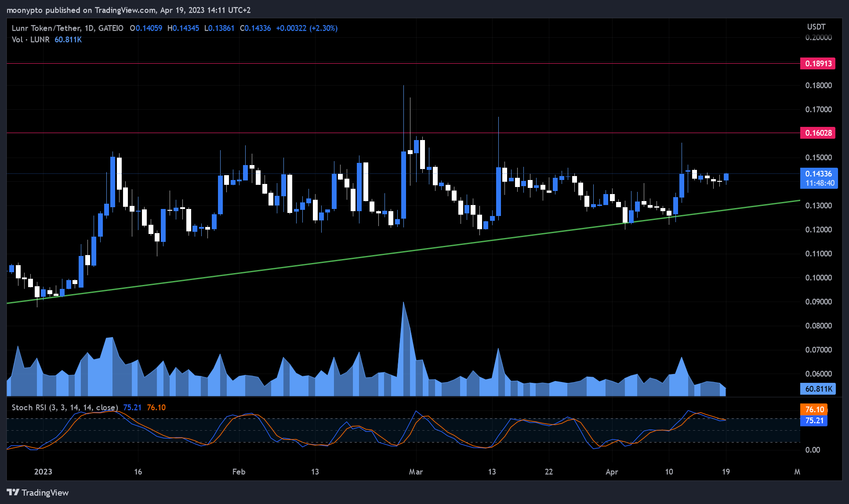Click the 0.15000 price axis value
The height and width of the screenshot is (504, 849).
[x=818, y=157]
